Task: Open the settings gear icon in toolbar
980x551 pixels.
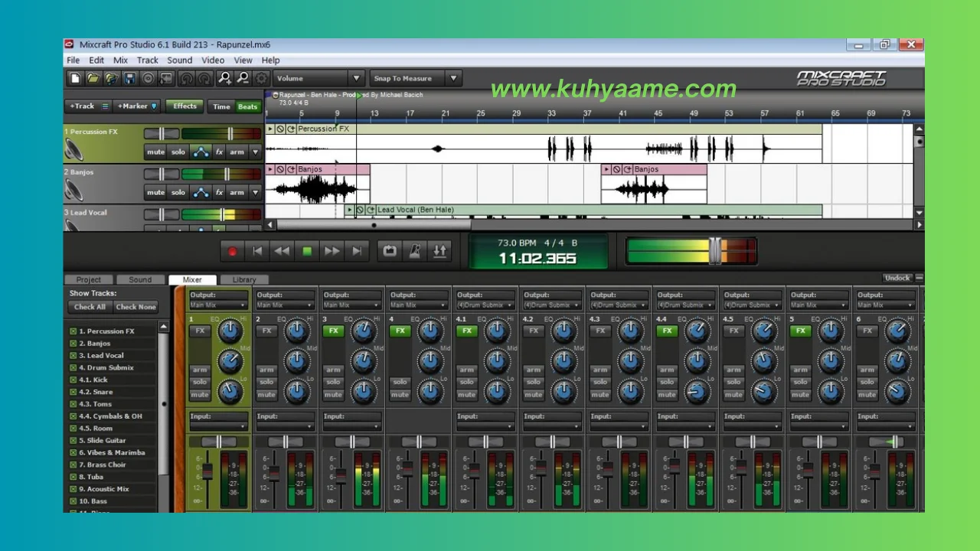Action: click(x=262, y=78)
